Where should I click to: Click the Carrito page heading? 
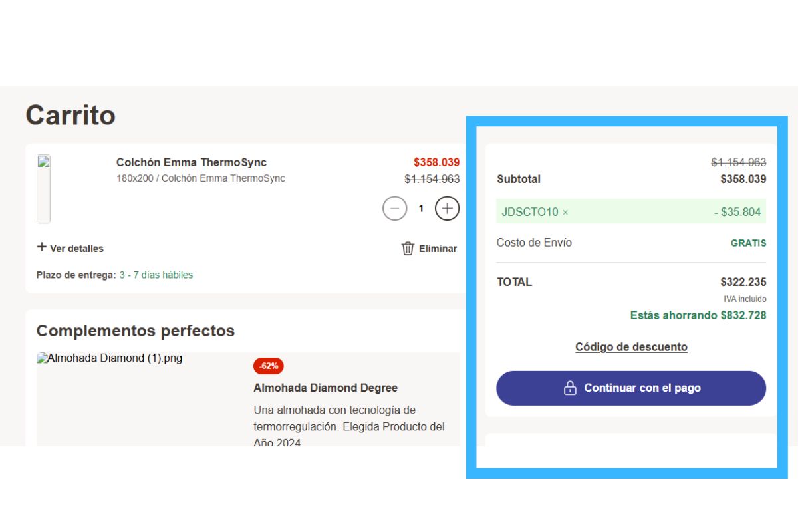(x=70, y=115)
